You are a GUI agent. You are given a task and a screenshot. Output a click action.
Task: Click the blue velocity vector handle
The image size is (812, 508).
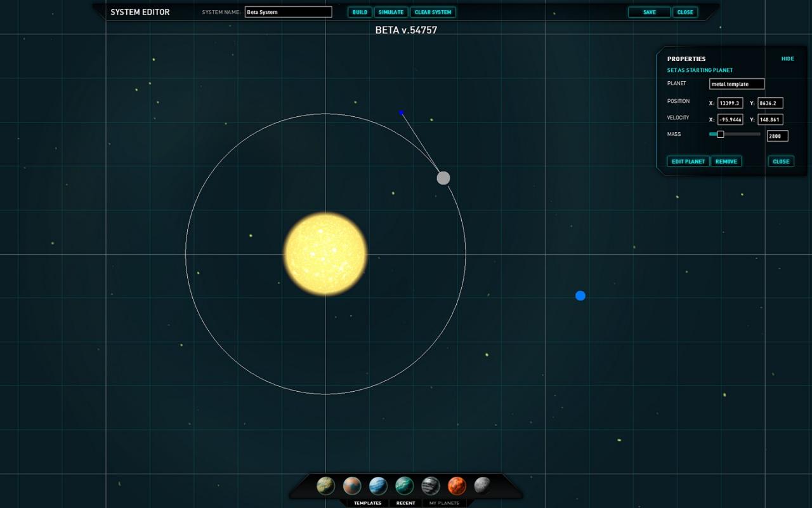[x=402, y=113]
